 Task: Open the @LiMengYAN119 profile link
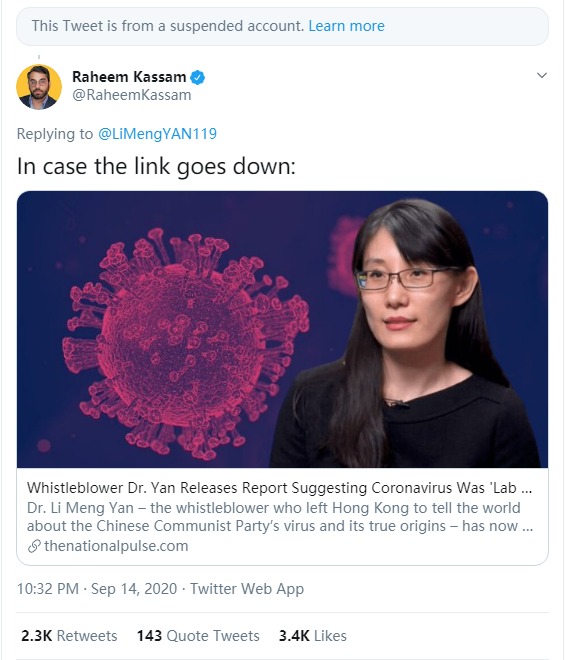157,134
